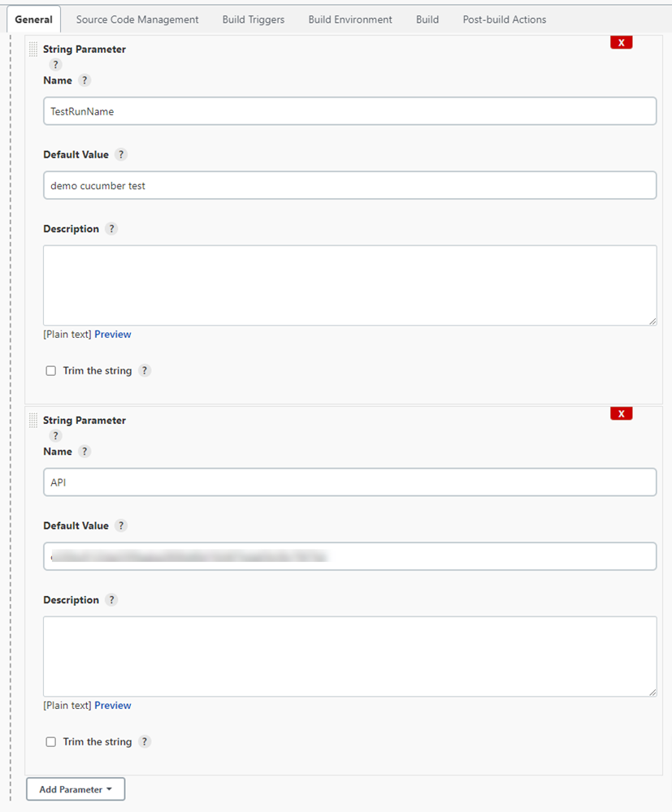Click the demo cucumber test default value field

(349, 185)
